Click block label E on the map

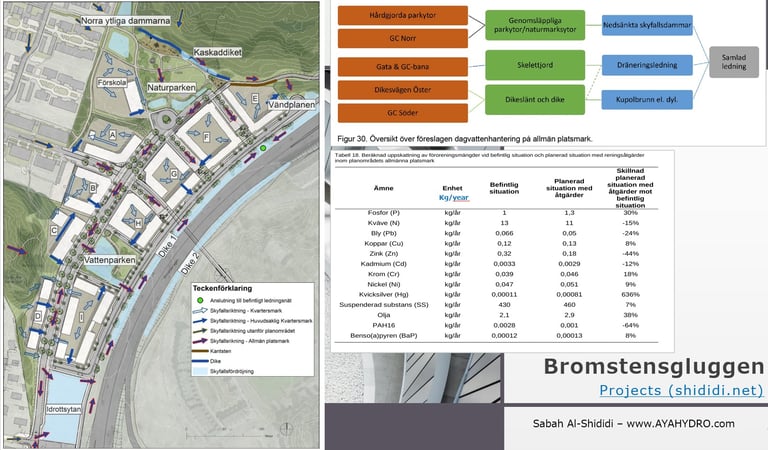click(x=255, y=98)
